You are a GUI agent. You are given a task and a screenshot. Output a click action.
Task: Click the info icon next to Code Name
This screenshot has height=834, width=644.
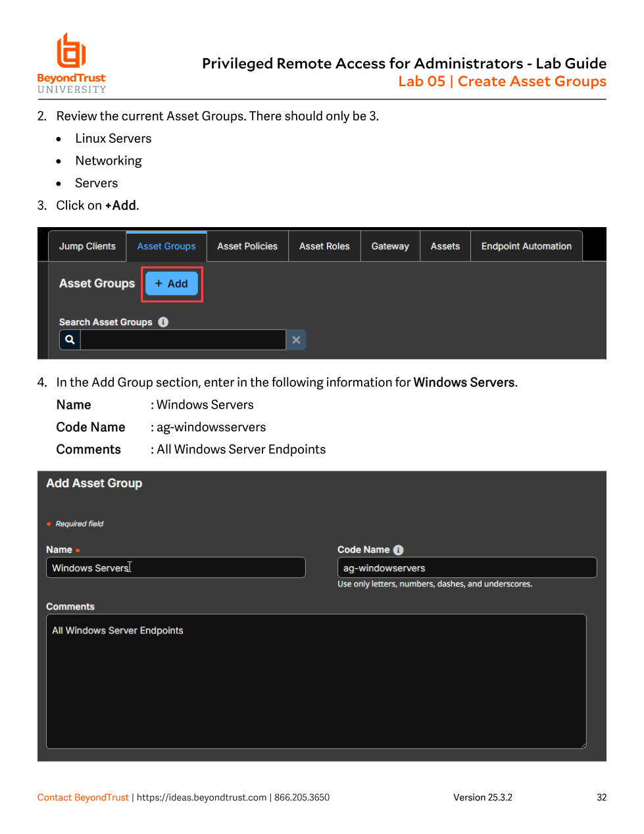pyautogui.click(x=398, y=550)
